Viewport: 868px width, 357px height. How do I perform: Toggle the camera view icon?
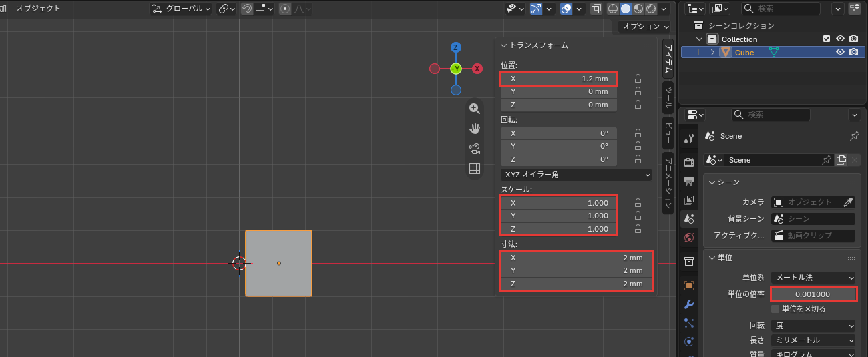click(x=475, y=149)
